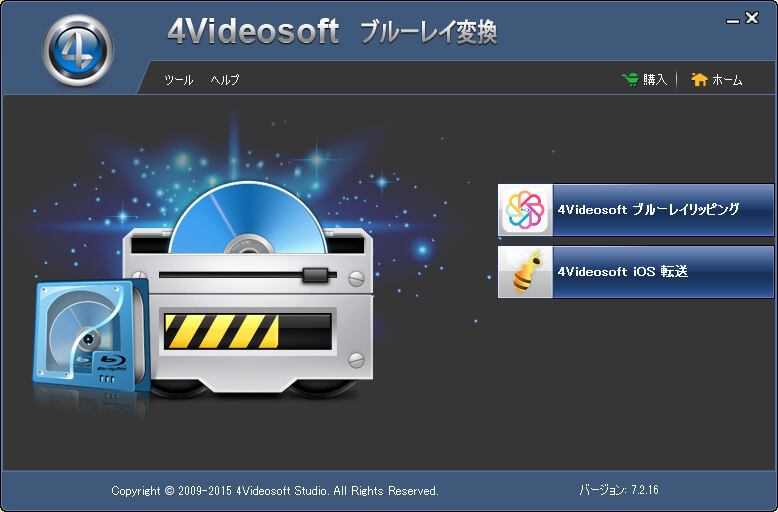The image size is (778, 512).
Task: Go to ホーム via text link
Action: click(727, 80)
